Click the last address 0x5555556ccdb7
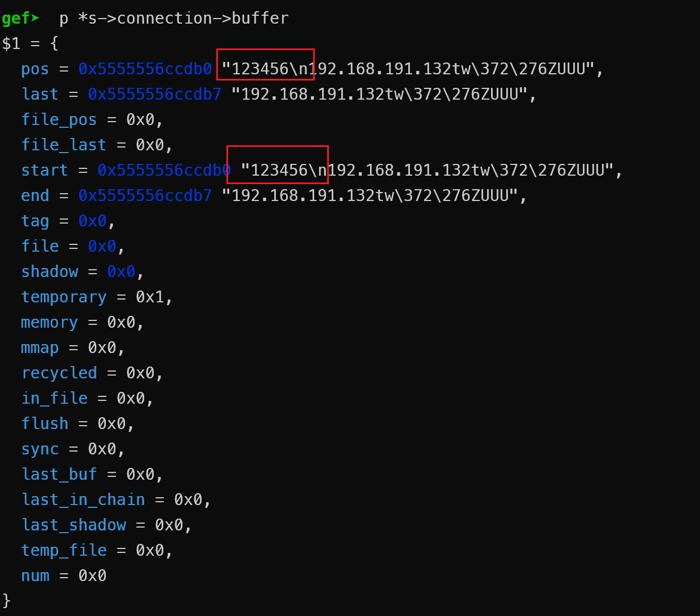The width and height of the screenshot is (700, 616). pos(155,94)
